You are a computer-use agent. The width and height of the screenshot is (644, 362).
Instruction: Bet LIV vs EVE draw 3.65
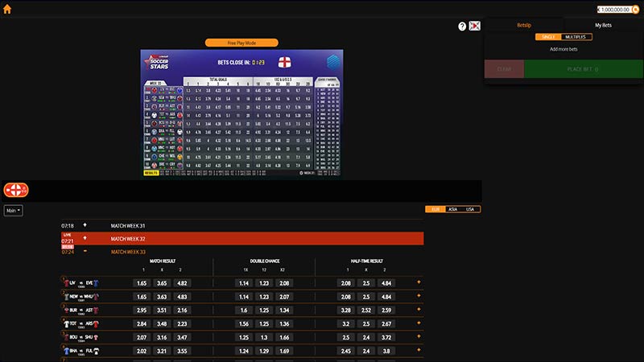[x=162, y=283]
